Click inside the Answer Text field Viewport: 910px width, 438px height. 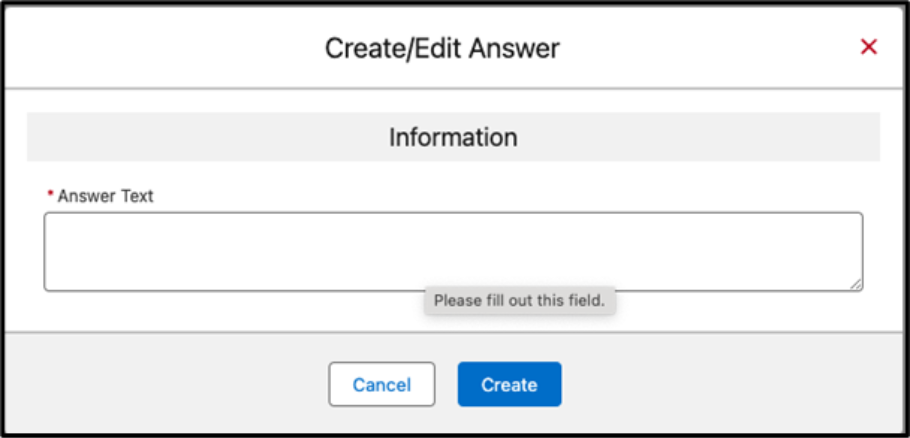tap(453, 251)
